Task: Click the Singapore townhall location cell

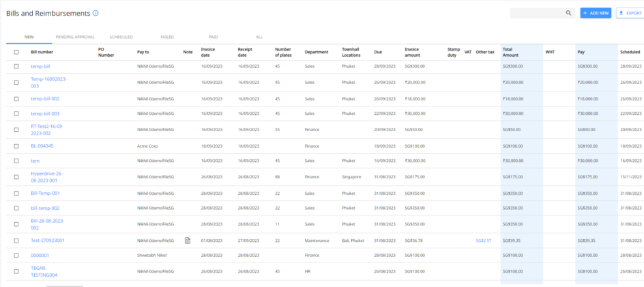Action: [x=351, y=177]
